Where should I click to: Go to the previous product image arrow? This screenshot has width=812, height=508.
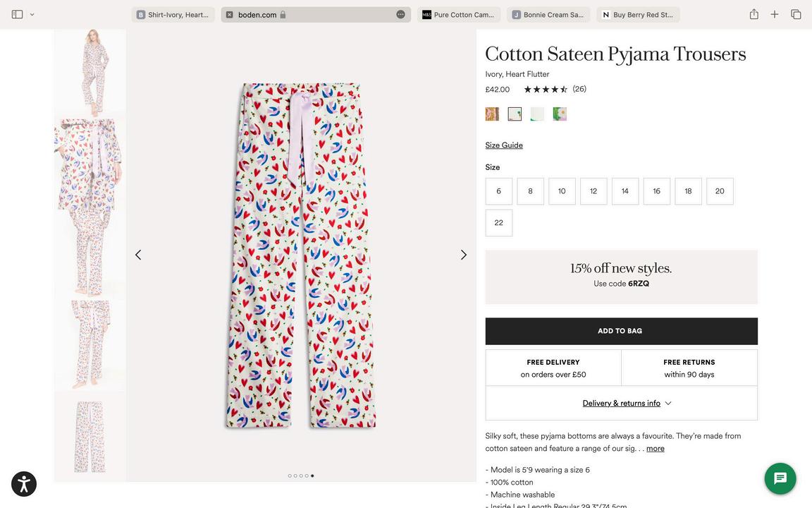[138, 255]
